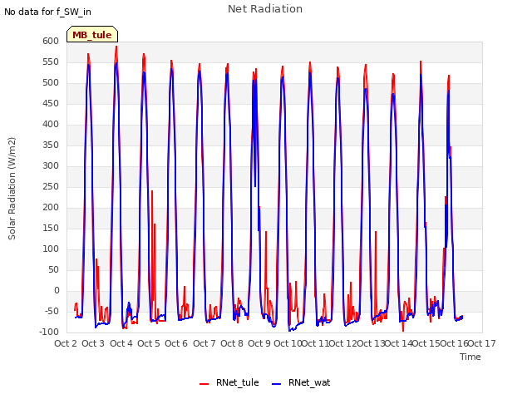Image resolution: width=532 pixels, height=399 pixels.
Task: Click the Oct 17 x-axis label
Action: click(x=482, y=343)
